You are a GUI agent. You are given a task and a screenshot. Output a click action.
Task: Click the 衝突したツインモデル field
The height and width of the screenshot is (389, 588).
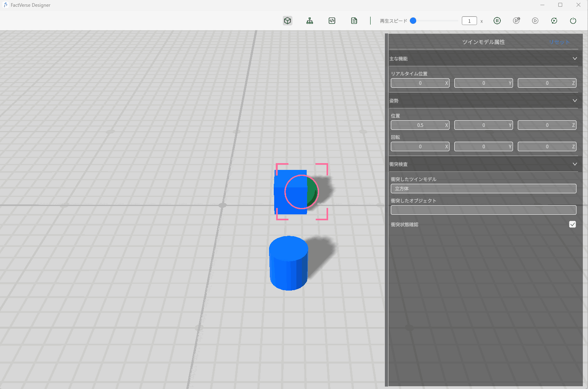[483, 189]
